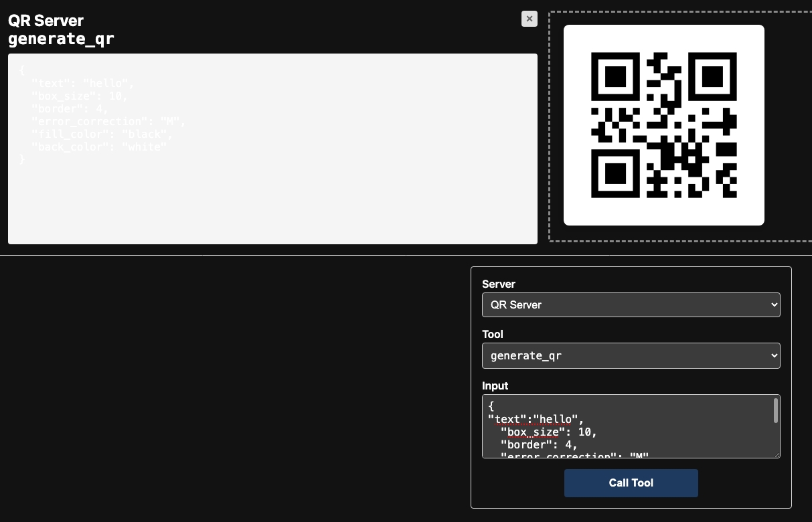
Task: Click the text line showing fill_color black
Action: [x=101, y=135]
